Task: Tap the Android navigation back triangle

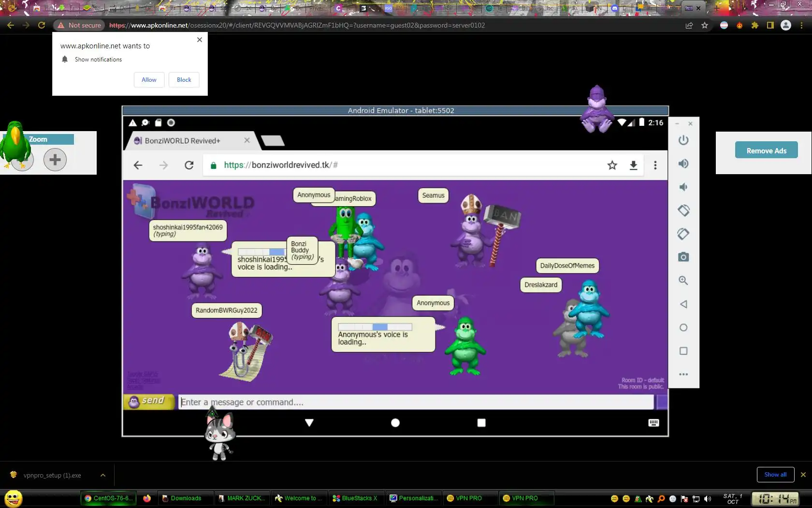Action: tap(309, 422)
